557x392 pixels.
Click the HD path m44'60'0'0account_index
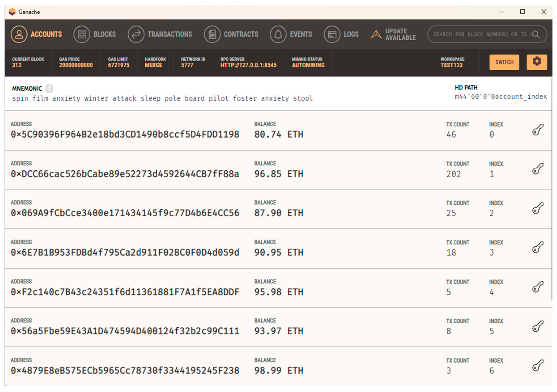[501, 97]
